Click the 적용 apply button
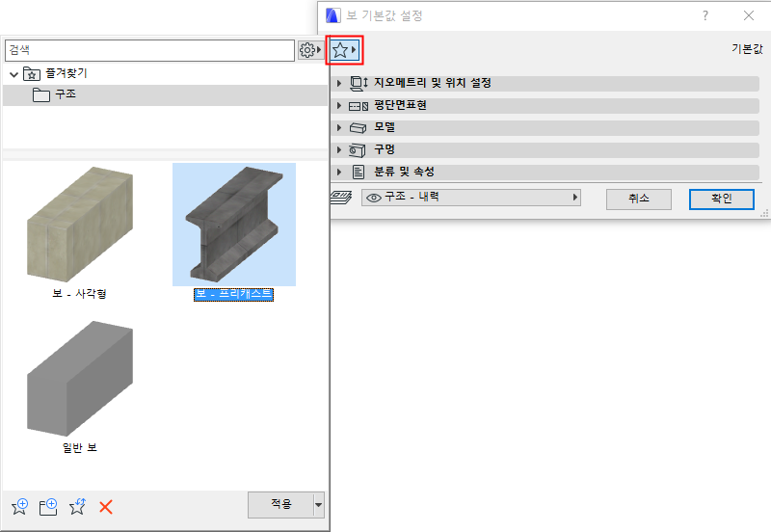Screen dimensions: 771x532 click(x=280, y=504)
